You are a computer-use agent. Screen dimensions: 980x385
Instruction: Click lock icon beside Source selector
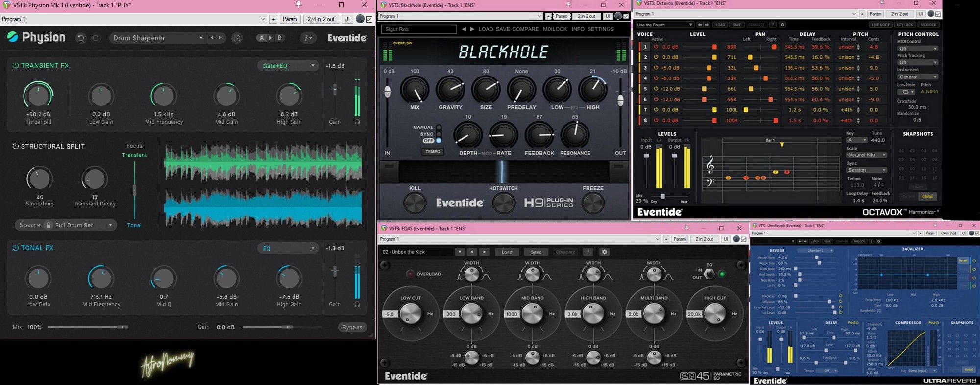coord(49,225)
